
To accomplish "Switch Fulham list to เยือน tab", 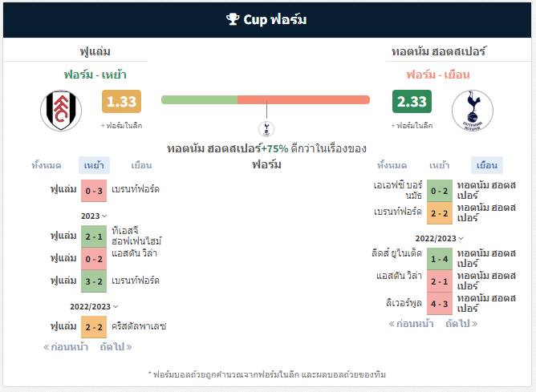I will pos(141,166).
